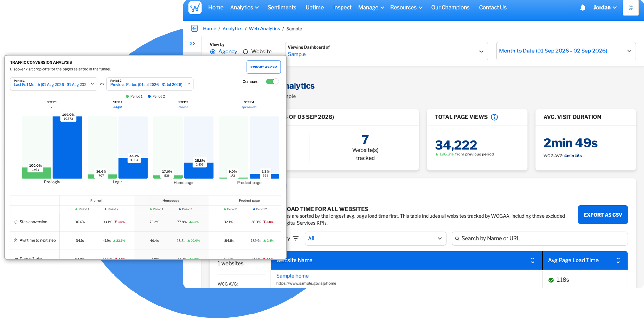Screen dimensions: 644x318
Task: Click the WOGAA logo icon
Action: pos(195,7)
